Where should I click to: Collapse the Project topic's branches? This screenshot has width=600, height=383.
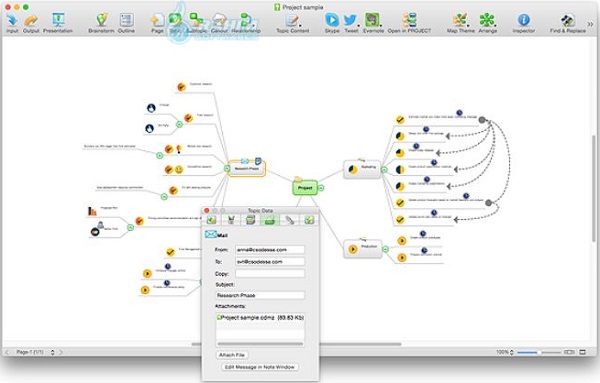pos(321,188)
